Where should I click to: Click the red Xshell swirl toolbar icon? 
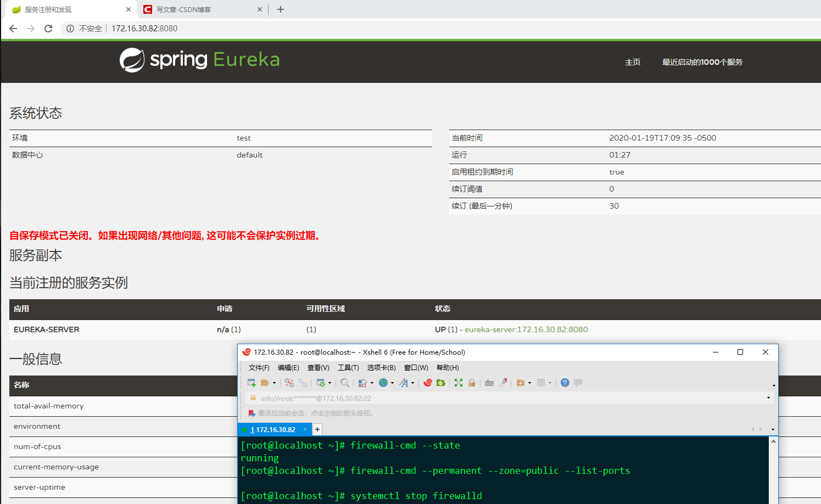428,383
